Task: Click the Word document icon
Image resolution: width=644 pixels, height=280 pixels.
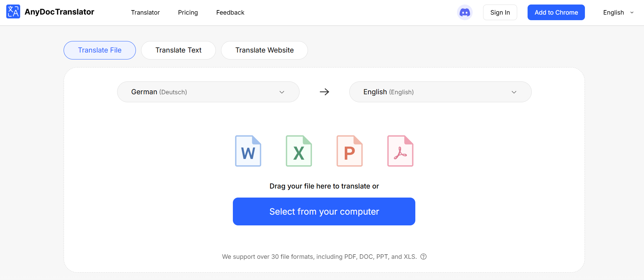Action: point(248,151)
